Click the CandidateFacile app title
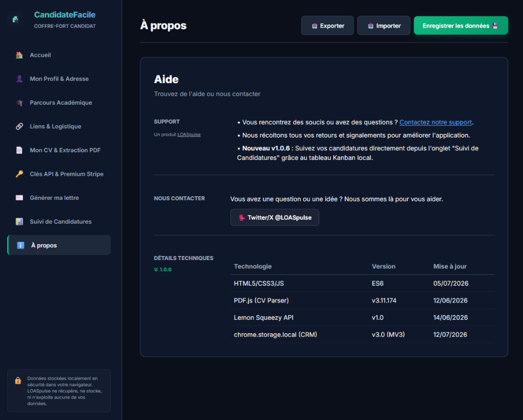The width and height of the screenshot is (523, 420). click(65, 15)
